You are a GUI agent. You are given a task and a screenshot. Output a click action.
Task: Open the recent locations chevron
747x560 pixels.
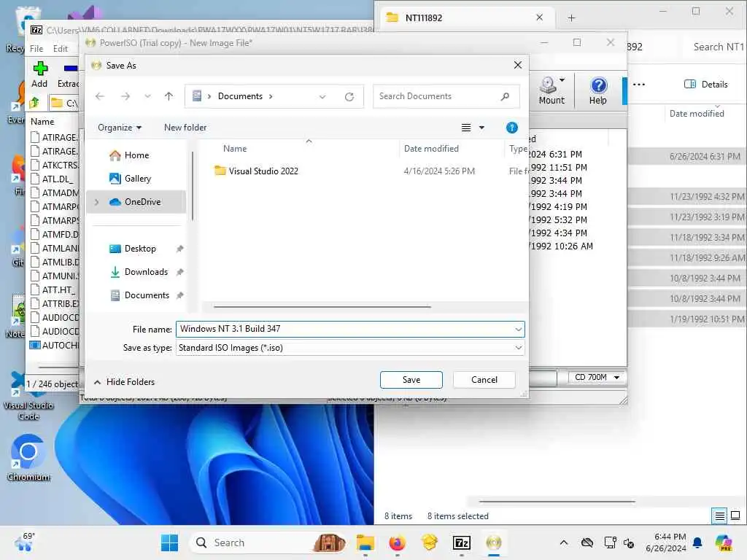(x=147, y=96)
